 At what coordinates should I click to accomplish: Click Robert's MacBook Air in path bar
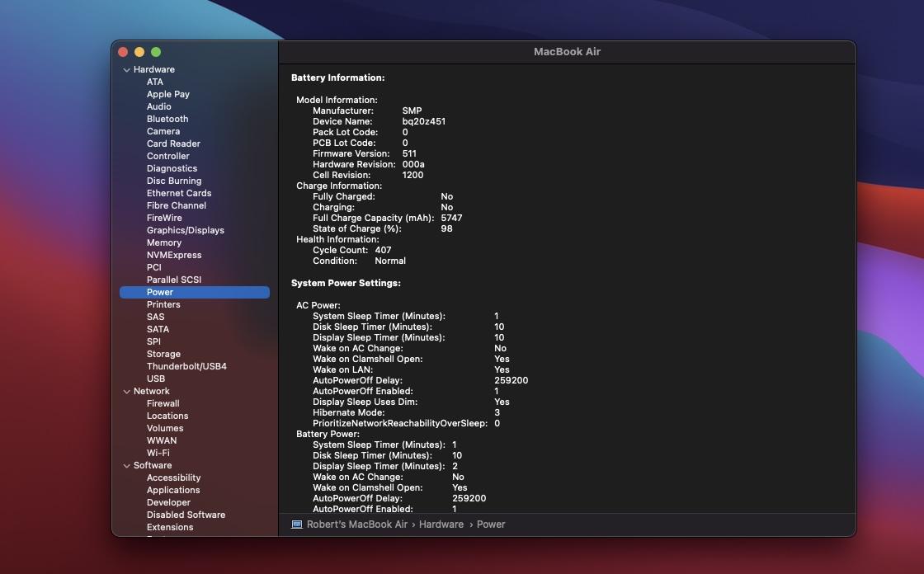point(356,525)
